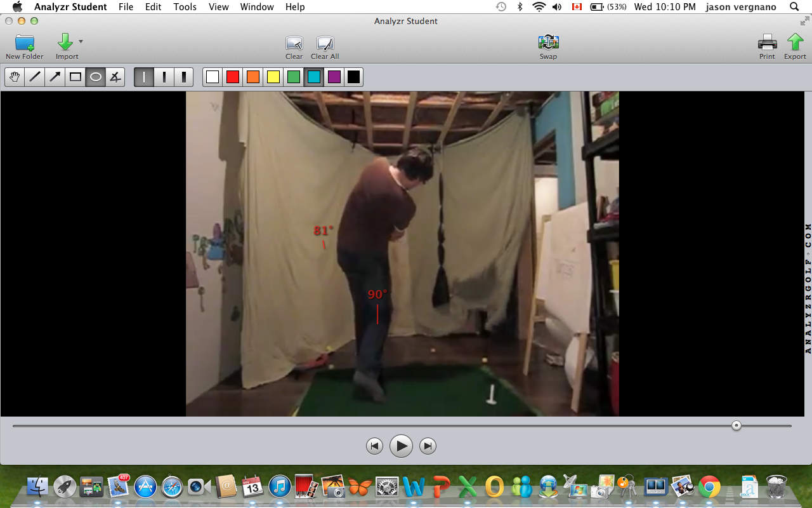This screenshot has width=812, height=508.
Task: Select the ellipse shape tool
Action: (x=96, y=77)
